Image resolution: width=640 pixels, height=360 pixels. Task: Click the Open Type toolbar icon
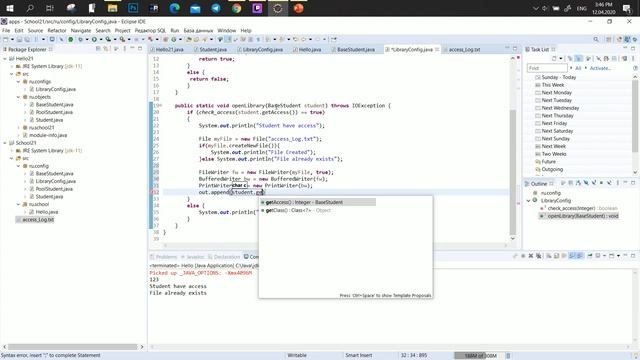point(189,40)
